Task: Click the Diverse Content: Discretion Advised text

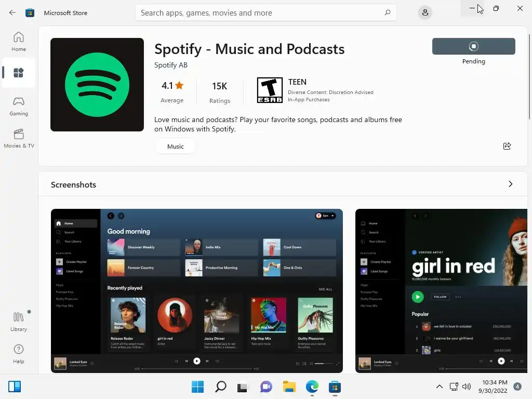Action: [330, 92]
